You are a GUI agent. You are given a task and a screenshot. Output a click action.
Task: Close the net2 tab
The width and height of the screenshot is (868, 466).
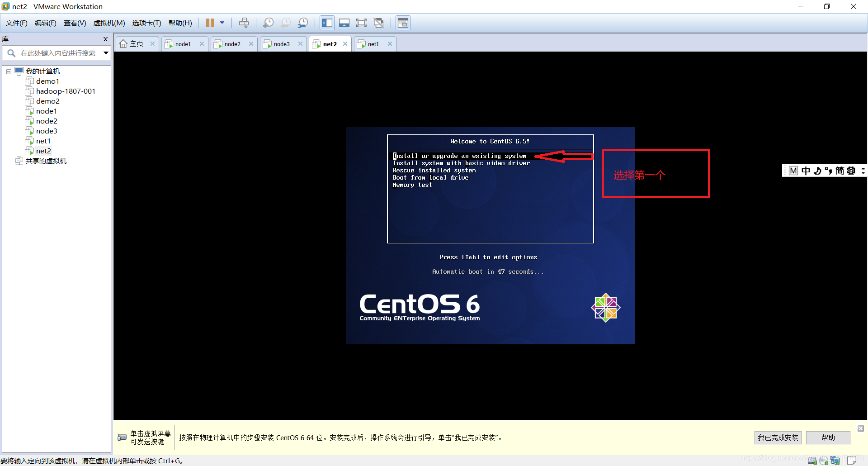[345, 44]
